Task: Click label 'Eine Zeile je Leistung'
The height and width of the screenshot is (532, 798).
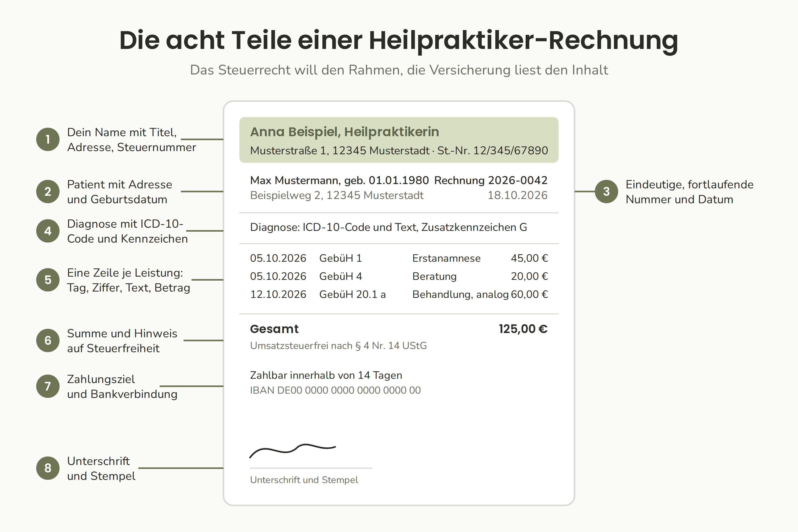Action: 125,273
